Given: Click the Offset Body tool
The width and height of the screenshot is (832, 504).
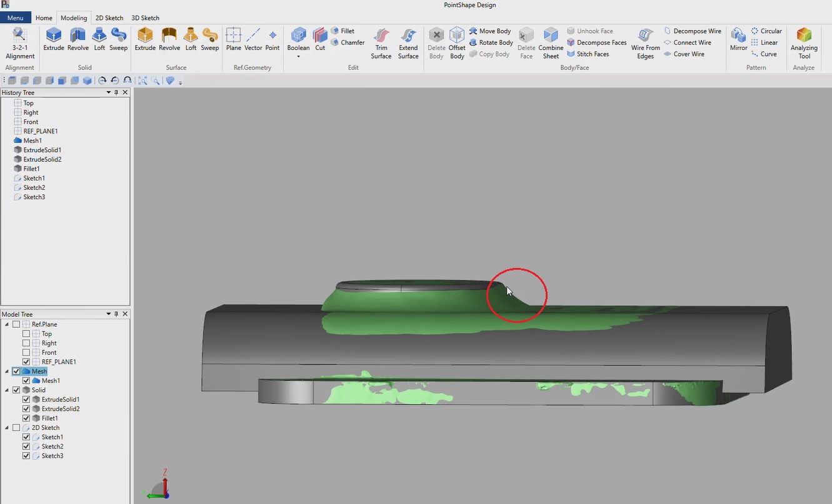Looking at the screenshot, I should [457, 43].
